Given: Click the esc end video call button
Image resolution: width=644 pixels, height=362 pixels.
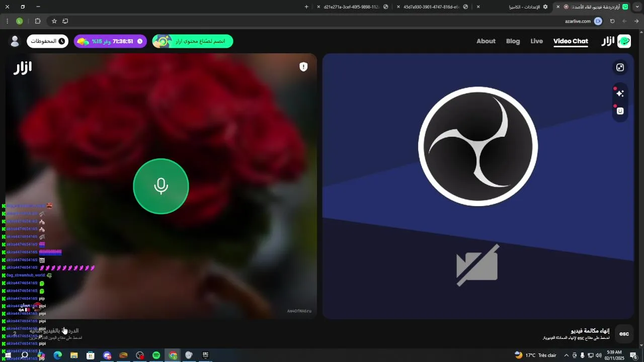Looking at the screenshot, I should [x=624, y=334].
